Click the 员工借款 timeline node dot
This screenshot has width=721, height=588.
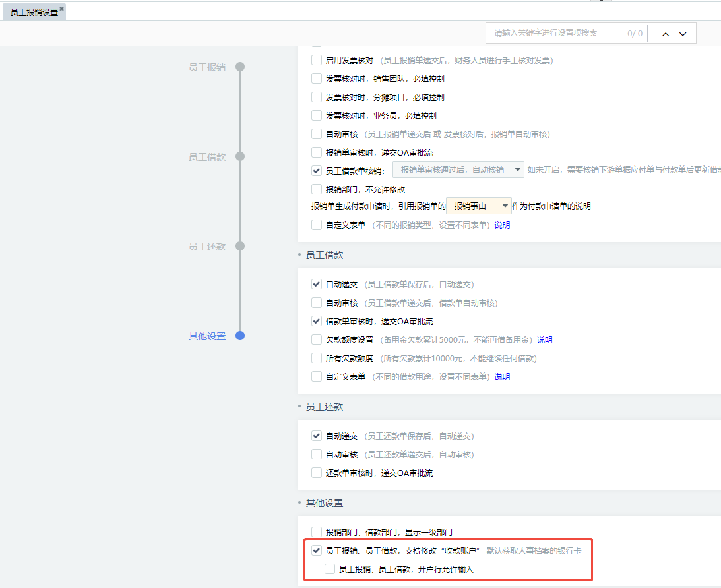coord(240,156)
